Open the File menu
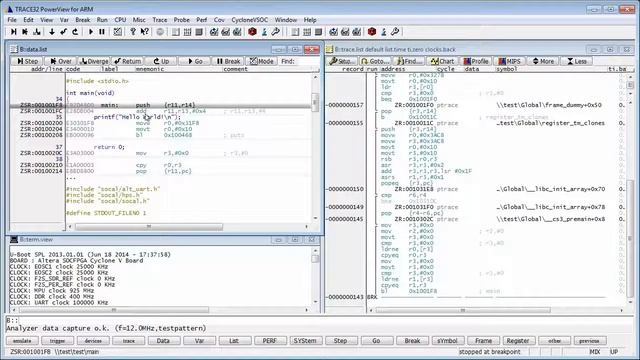 (x=12, y=20)
